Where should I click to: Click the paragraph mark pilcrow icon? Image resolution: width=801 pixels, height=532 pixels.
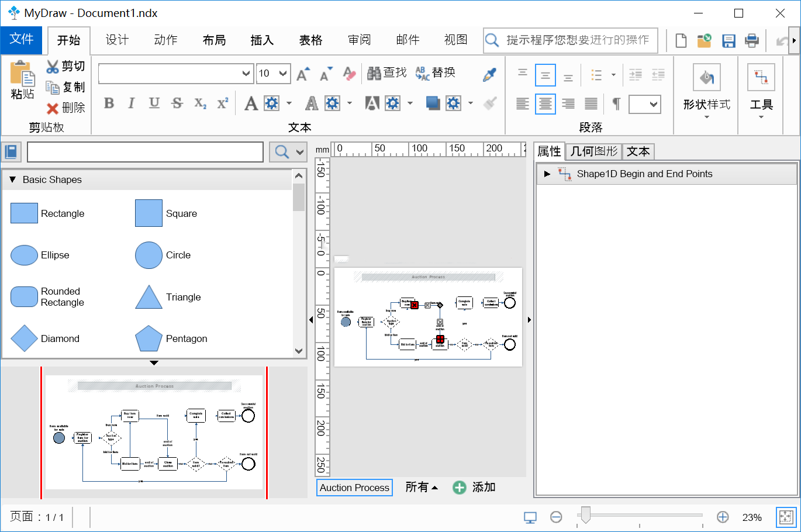616,104
